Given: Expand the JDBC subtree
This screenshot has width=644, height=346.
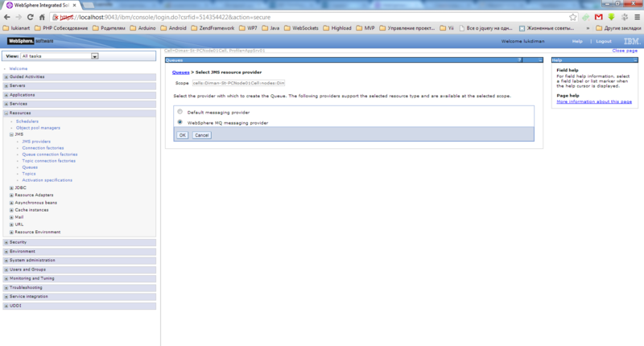Looking at the screenshot, I should click(11, 188).
